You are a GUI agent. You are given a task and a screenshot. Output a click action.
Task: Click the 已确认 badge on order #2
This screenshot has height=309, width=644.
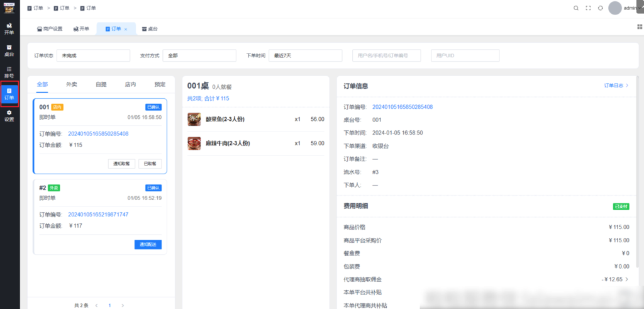pyautogui.click(x=153, y=188)
